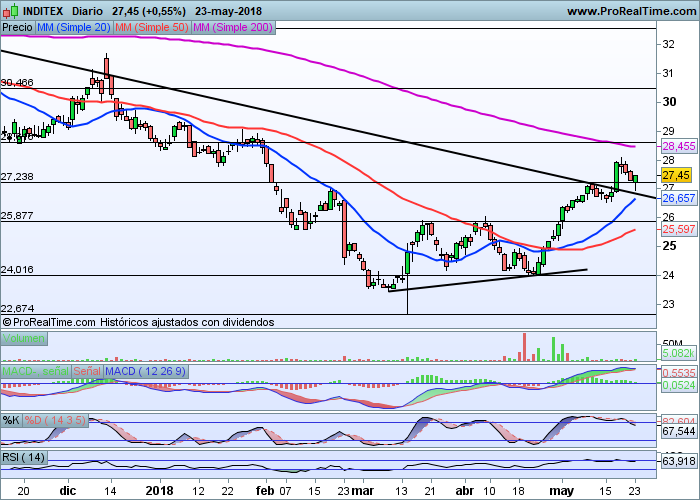
Task: Click the %K stochastic label
Action: pyautogui.click(x=11, y=421)
